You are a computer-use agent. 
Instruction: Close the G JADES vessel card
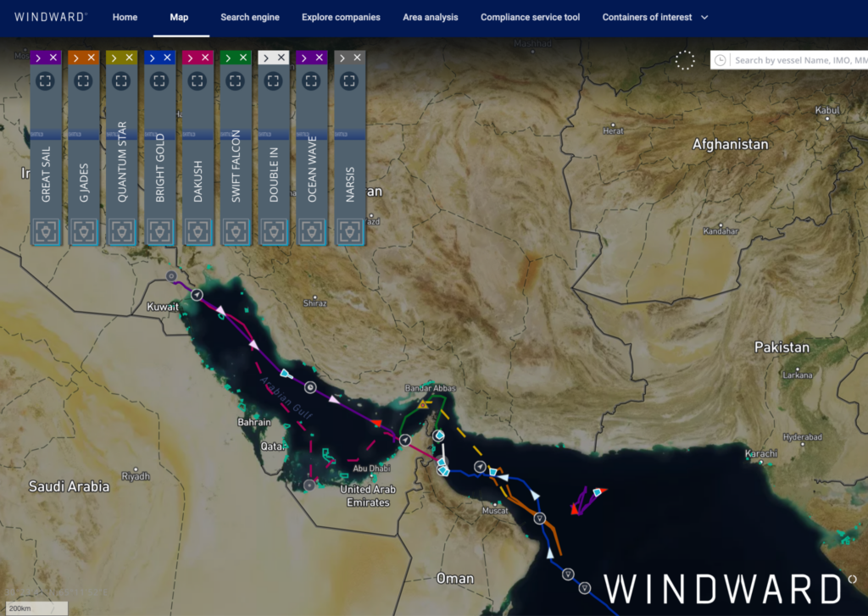pyautogui.click(x=92, y=58)
